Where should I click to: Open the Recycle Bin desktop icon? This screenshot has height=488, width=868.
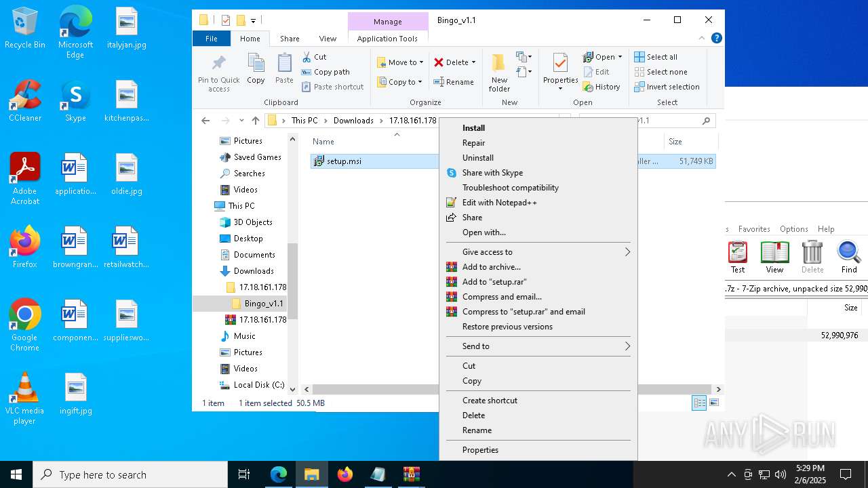pos(25,28)
